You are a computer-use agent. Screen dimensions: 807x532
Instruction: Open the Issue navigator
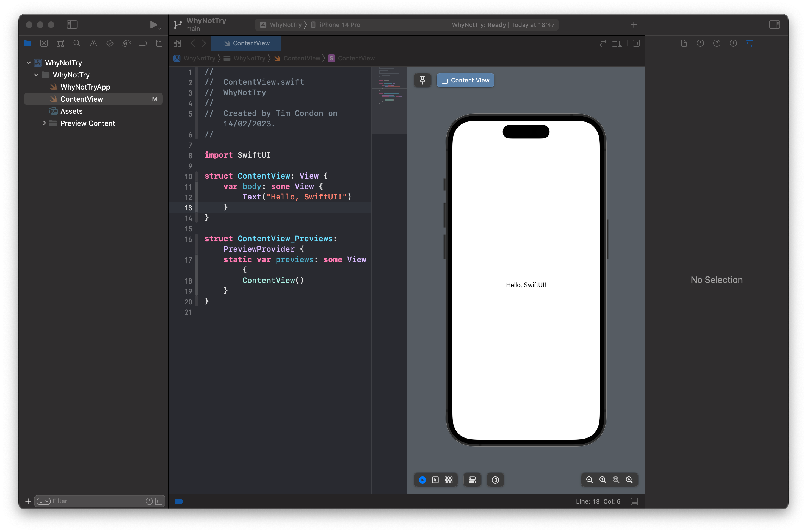[x=93, y=43]
